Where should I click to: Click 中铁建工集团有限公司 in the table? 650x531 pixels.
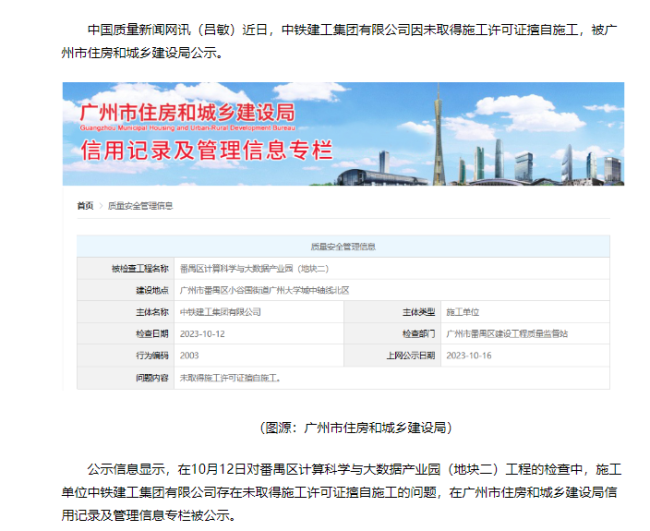click(220, 312)
